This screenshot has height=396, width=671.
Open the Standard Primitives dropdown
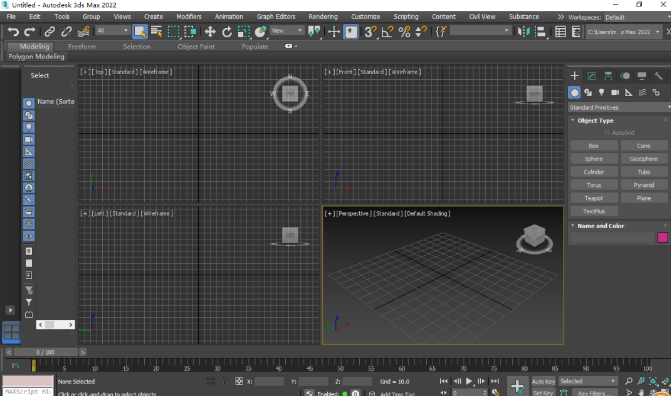619,107
